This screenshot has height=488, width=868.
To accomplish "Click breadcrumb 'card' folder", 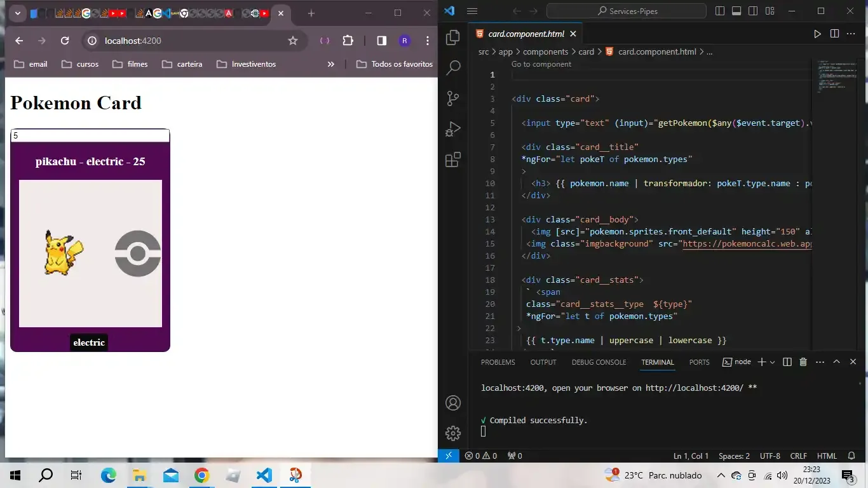I will point(587,52).
